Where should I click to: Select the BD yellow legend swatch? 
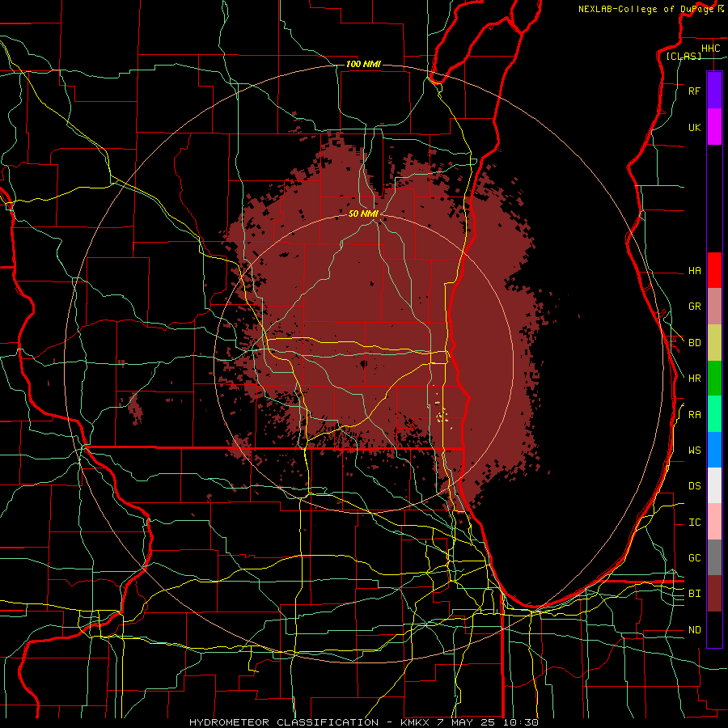click(714, 343)
